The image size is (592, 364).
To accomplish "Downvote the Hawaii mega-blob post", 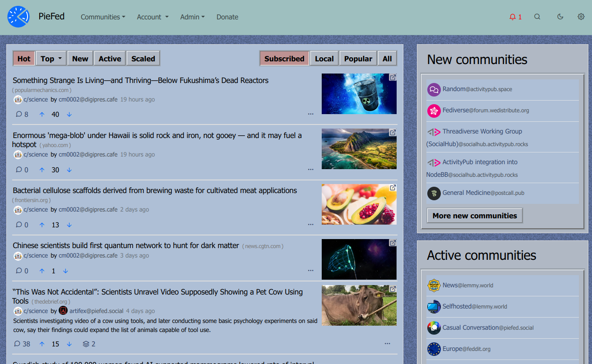I will click(x=69, y=170).
